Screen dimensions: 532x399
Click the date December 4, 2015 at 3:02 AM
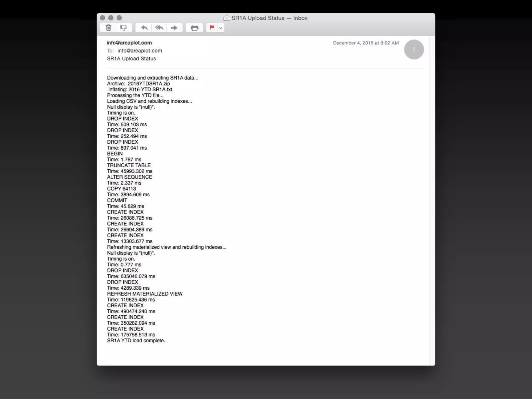(366, 43)
